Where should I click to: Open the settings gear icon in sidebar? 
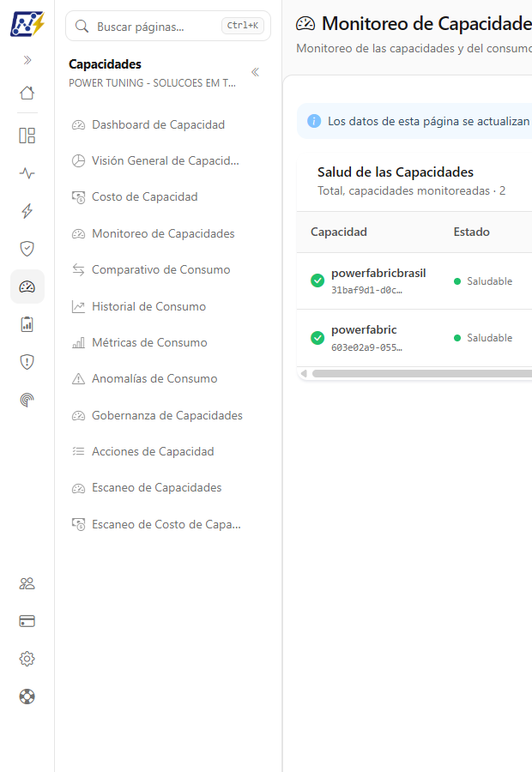pos(27,659)
